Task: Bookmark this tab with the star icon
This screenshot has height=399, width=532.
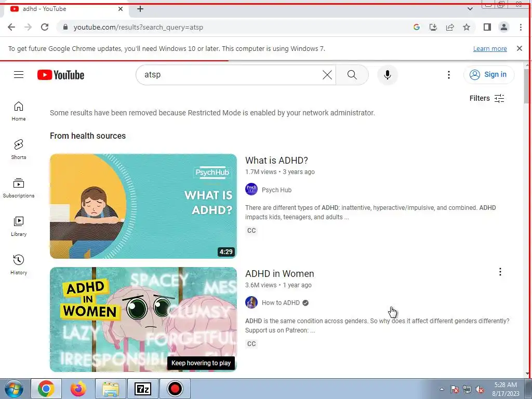Action: [467, 27]
